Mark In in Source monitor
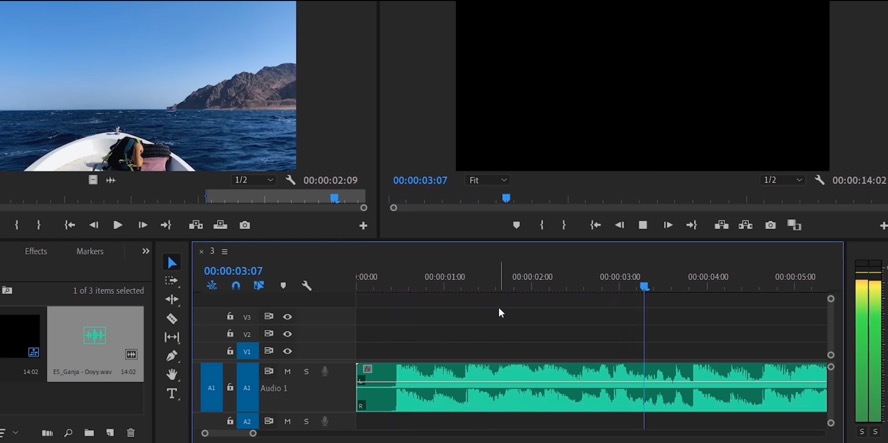888x443 pixels. click(17, 225)
